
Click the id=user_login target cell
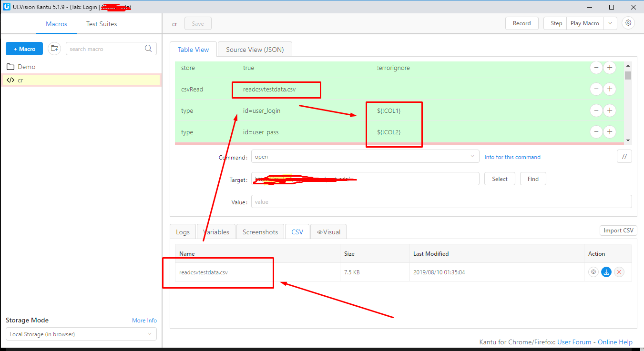(x=262, y=110)
